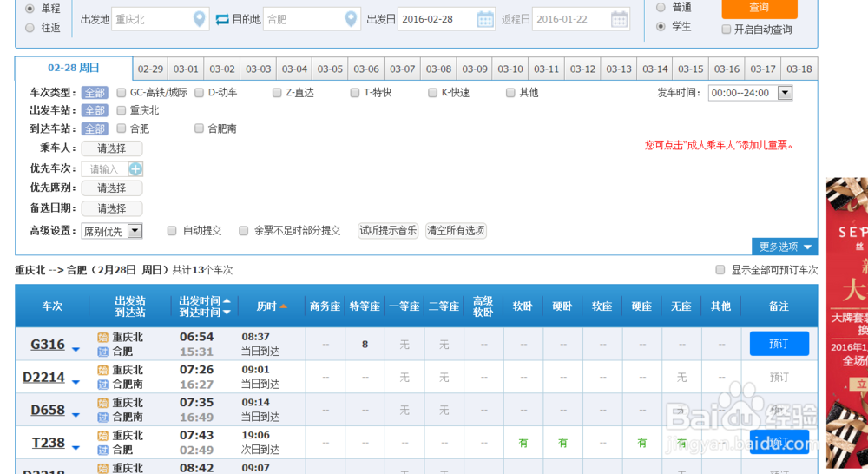Screen dimensions: 868x474
Task: Sort by 历时 orange arrow
Action: (284, 306)
